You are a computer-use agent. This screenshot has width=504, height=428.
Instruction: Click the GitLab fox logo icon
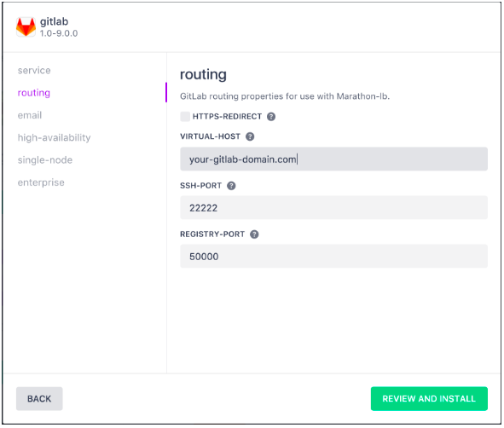(x=26, y=27)
